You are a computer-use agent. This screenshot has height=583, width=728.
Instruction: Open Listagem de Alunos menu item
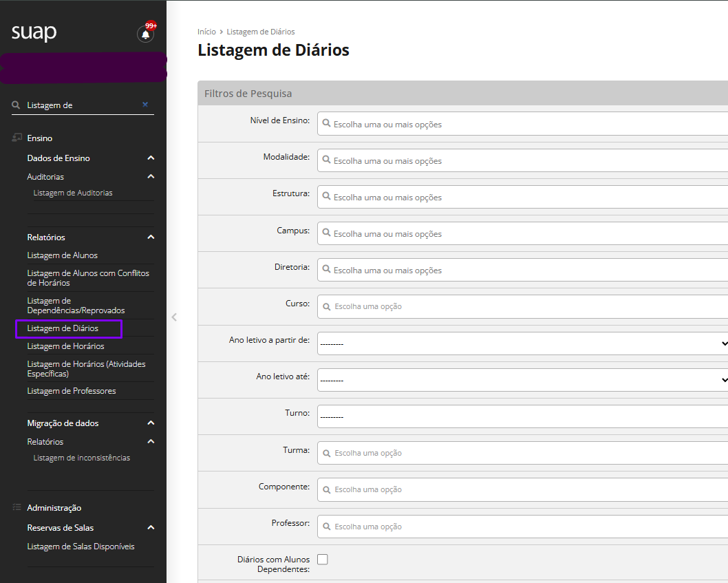(62, 255)
